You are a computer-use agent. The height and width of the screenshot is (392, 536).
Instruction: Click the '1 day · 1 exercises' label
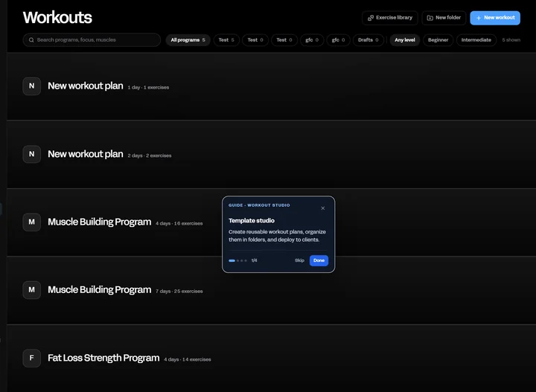(148, 88)
